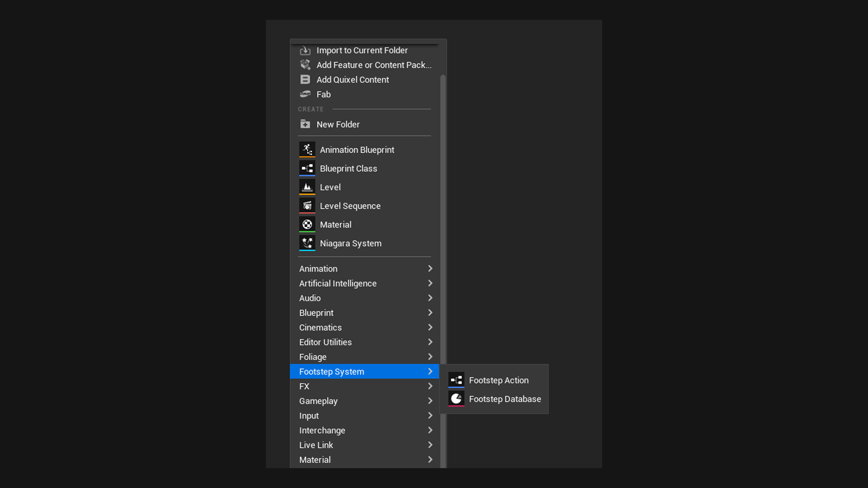868x488 pixels.
Task: Click the Blueprint Class icon
Action: point(307,168)
